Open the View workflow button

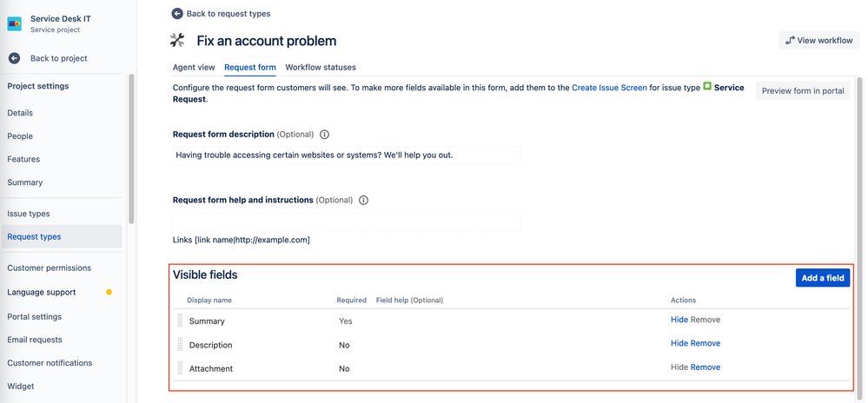(x=818, y=40)
